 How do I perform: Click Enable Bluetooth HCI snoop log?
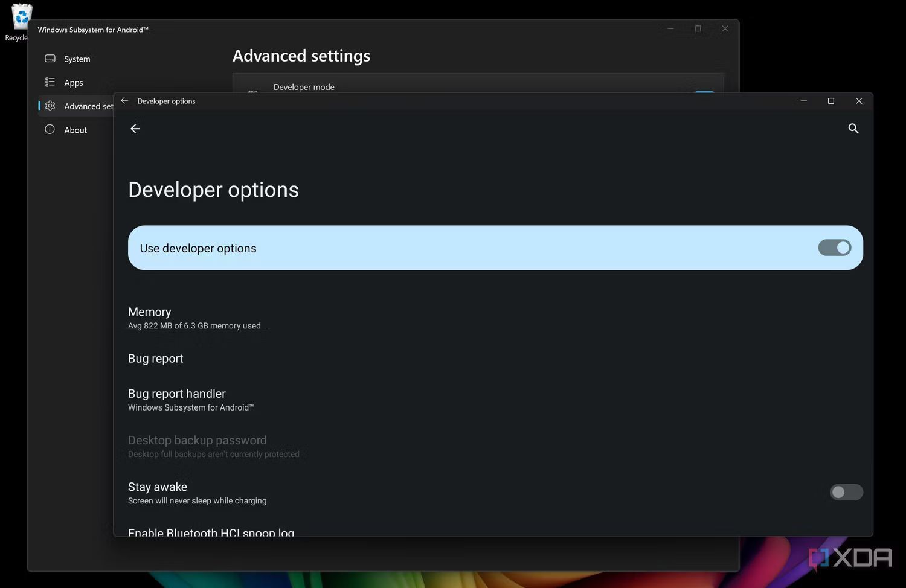(x=211, y=531)
